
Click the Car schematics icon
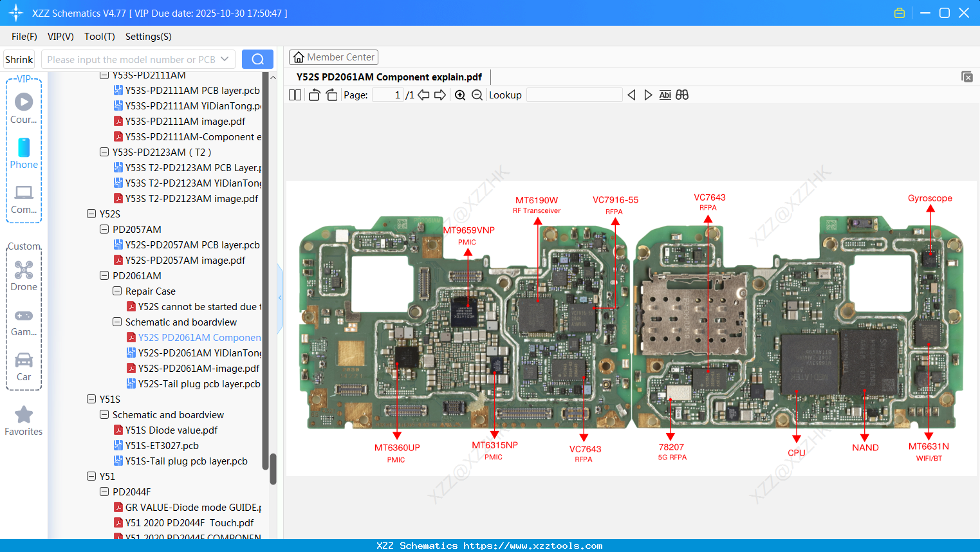click(23, 362)
